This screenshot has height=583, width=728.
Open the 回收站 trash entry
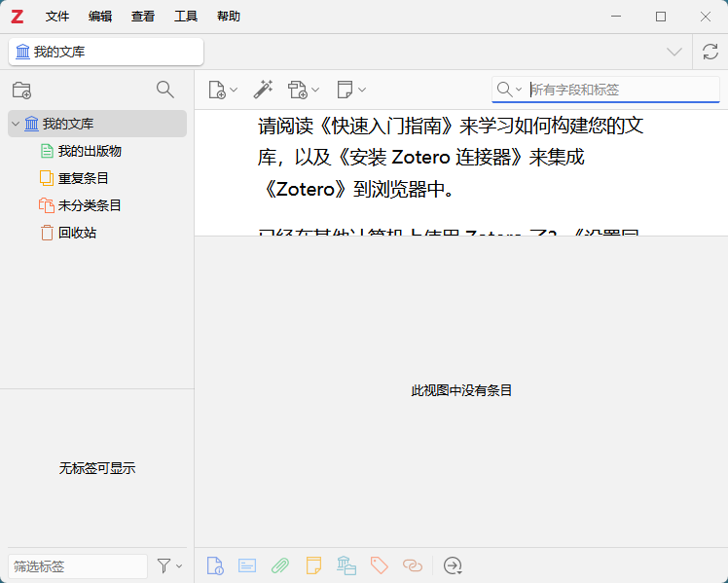[x=77, y=233]
